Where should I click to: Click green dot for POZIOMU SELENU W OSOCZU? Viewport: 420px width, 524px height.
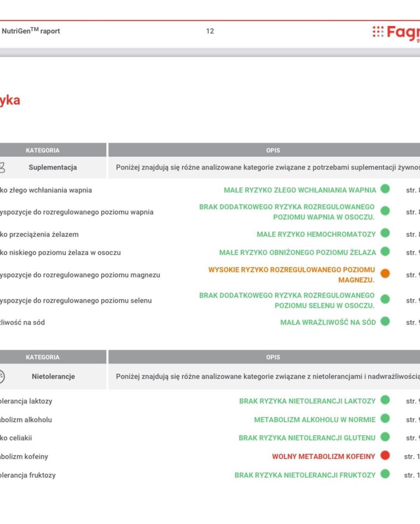[385, 299]
